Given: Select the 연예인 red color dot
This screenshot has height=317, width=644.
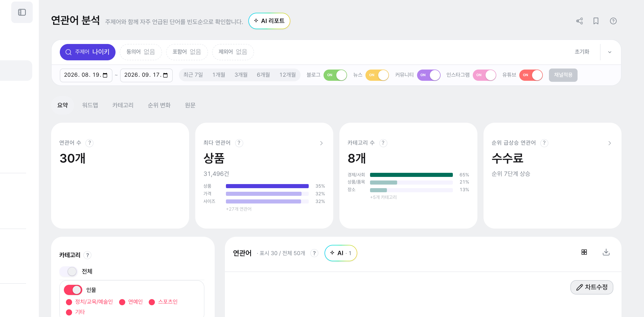Looking at the screenshot, I should tap(122, 302).
